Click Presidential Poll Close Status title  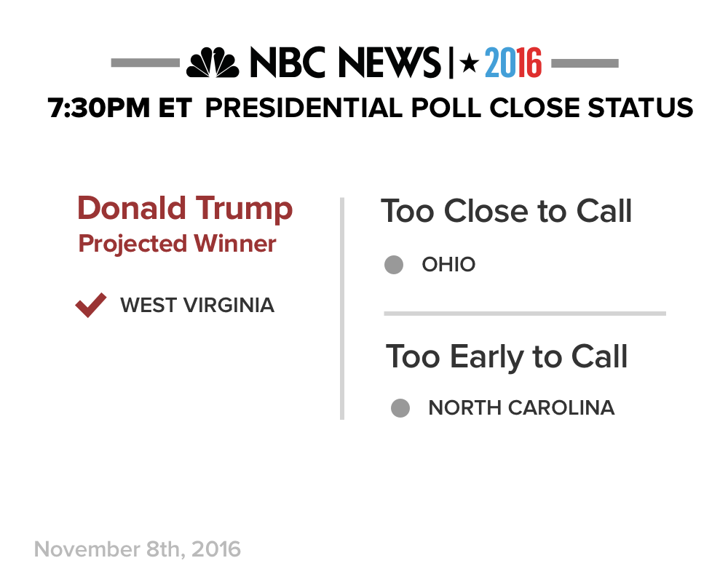click(449, 108)
